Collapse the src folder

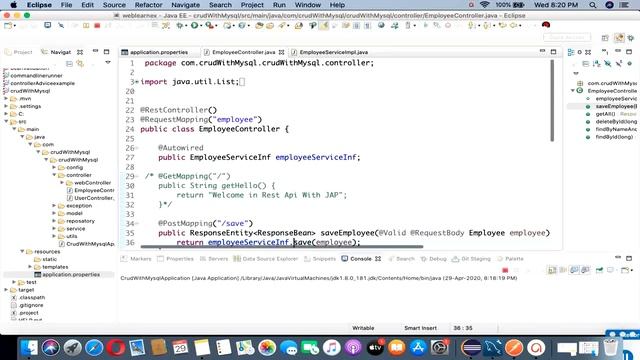[6, 121]
